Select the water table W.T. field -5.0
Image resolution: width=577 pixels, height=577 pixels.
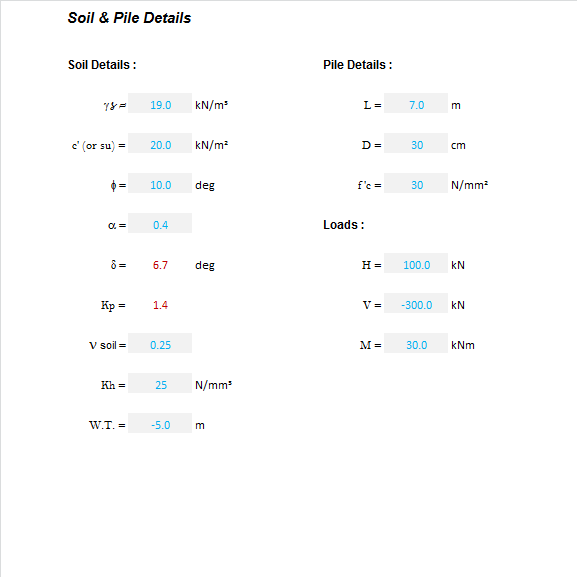coord(160,423)
